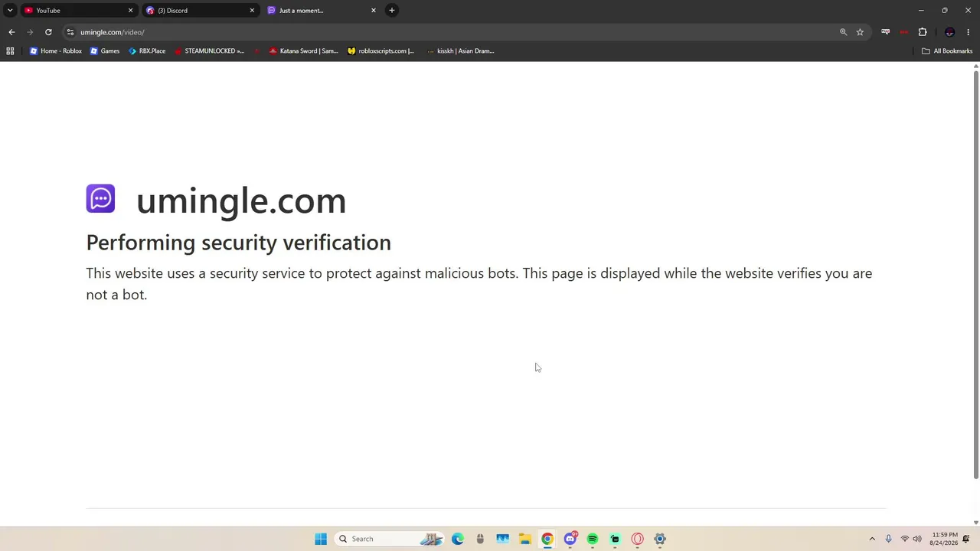Launch Microsoft Edge from taskbar
This screenshot has width=980, height=551.
(x=458, y=539)
